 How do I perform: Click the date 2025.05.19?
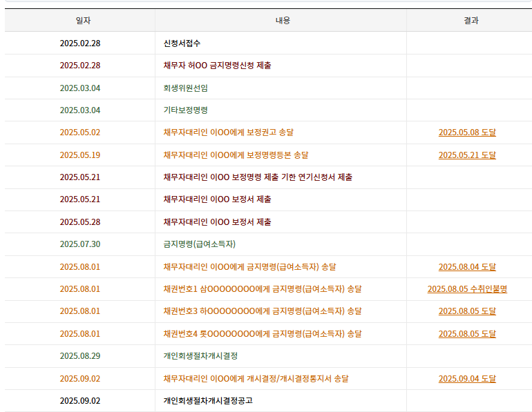click(x=80, y=155)
